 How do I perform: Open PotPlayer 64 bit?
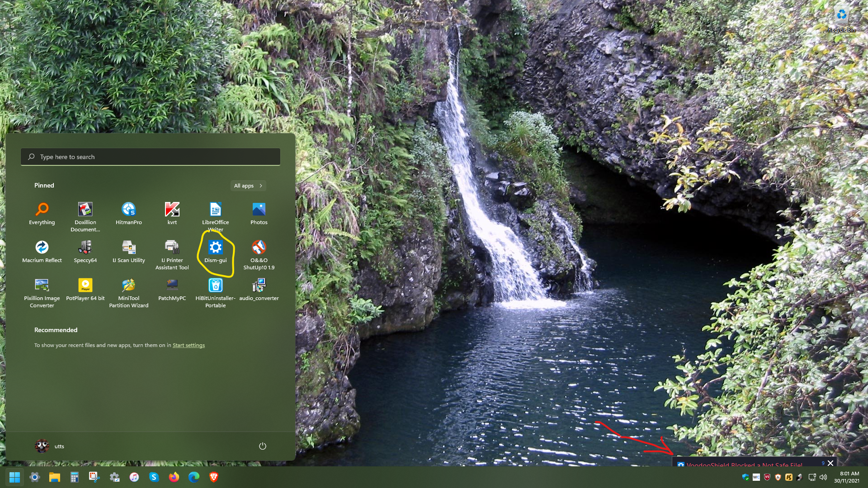[85, 290]
